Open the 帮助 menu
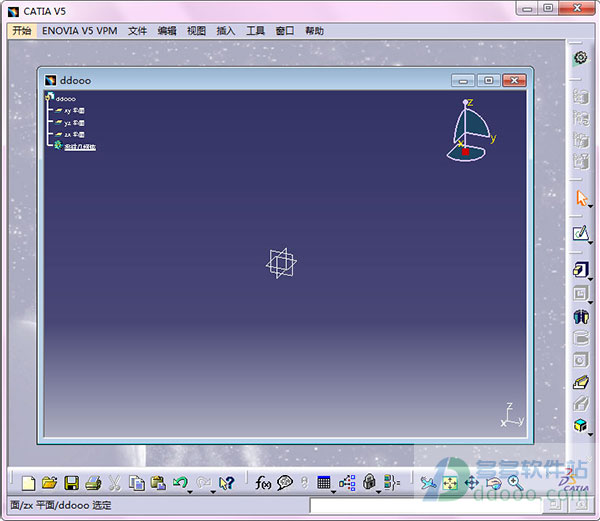Screen dimensions: 600x521 coord(314,31)
